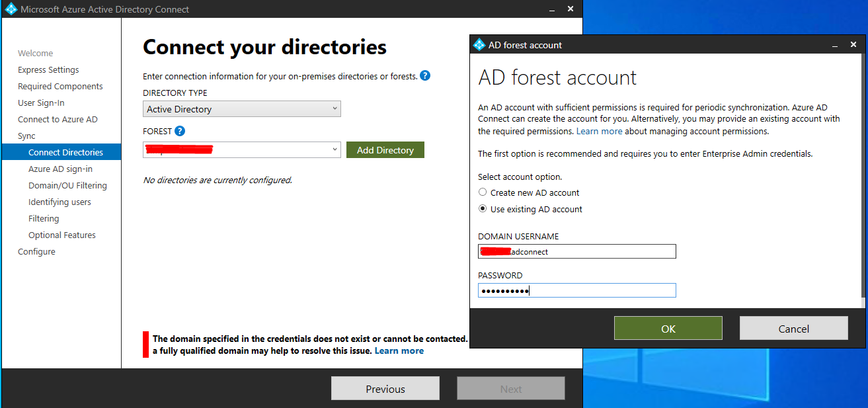Open Azure AD sign-in step
This screenshot has height=408, width=868.
[x=60, y=169]
